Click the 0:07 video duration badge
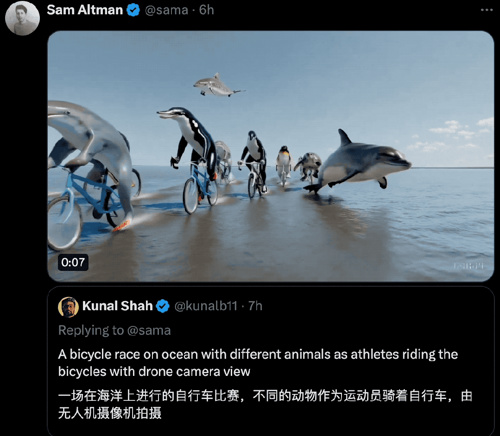 click(x=73, y=262)
